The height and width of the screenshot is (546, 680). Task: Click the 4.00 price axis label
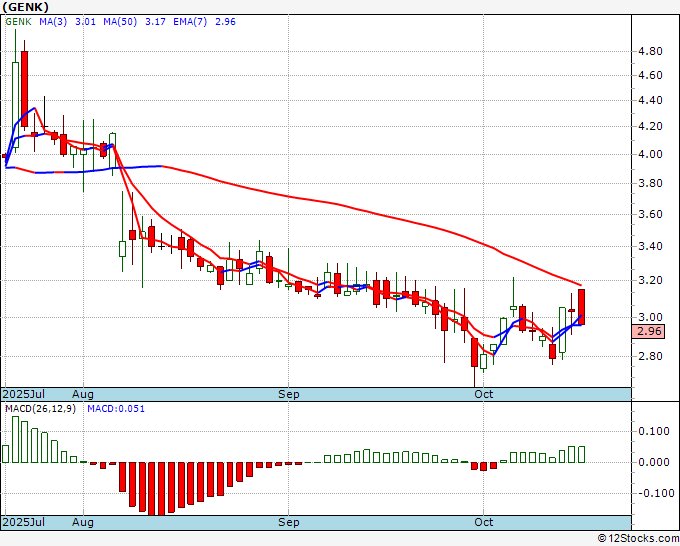point(650,154)
